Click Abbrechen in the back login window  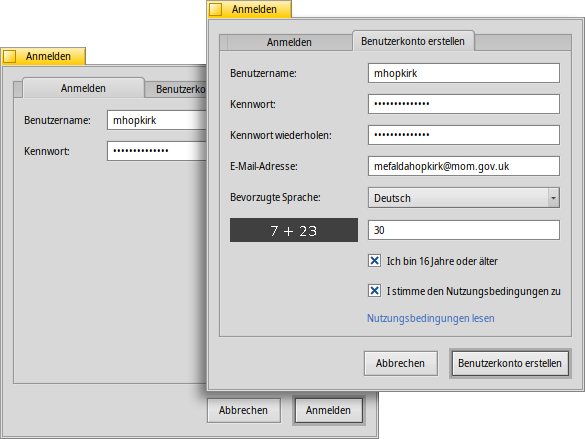244,410
